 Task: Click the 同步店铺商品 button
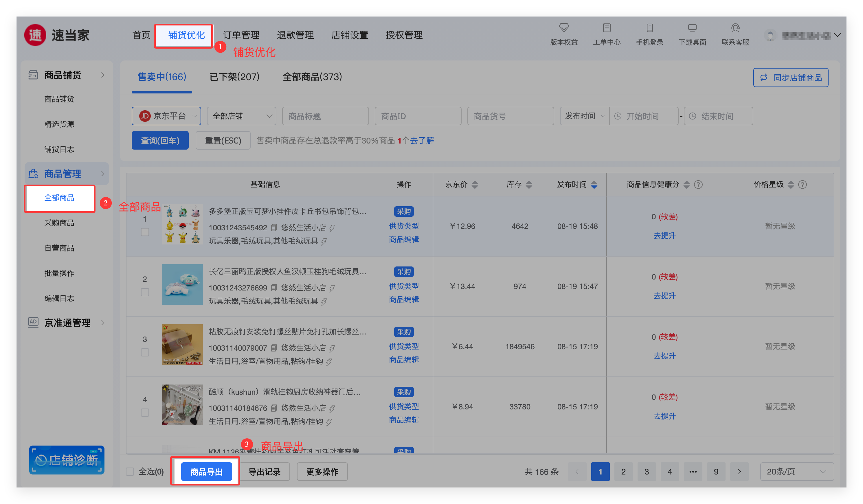click(790, 78)
